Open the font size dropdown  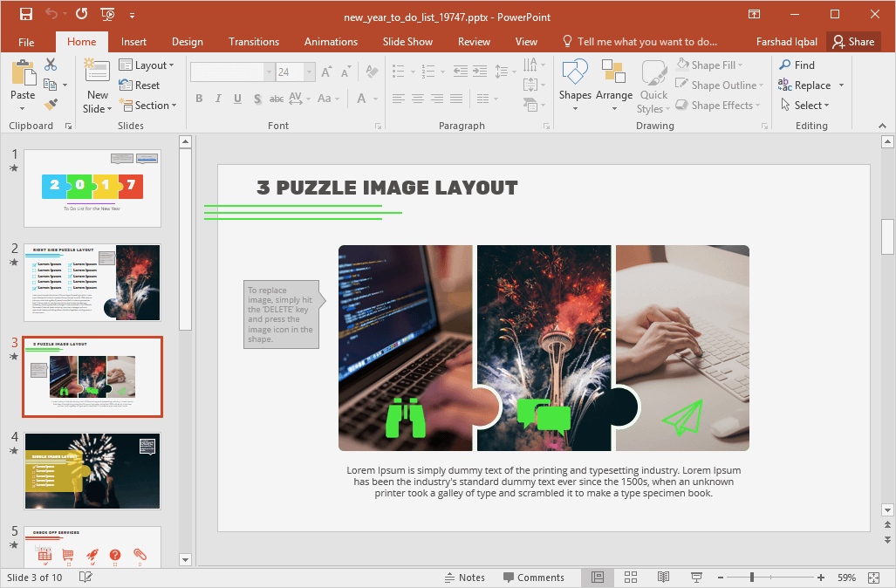309,72
